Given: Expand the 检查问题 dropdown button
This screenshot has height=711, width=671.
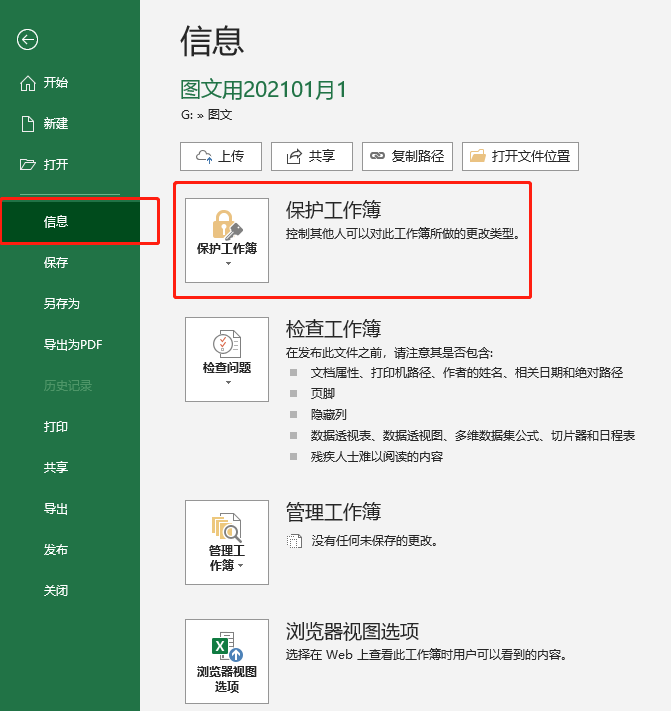Looking at the screenshot, I should tap(227, 359).
